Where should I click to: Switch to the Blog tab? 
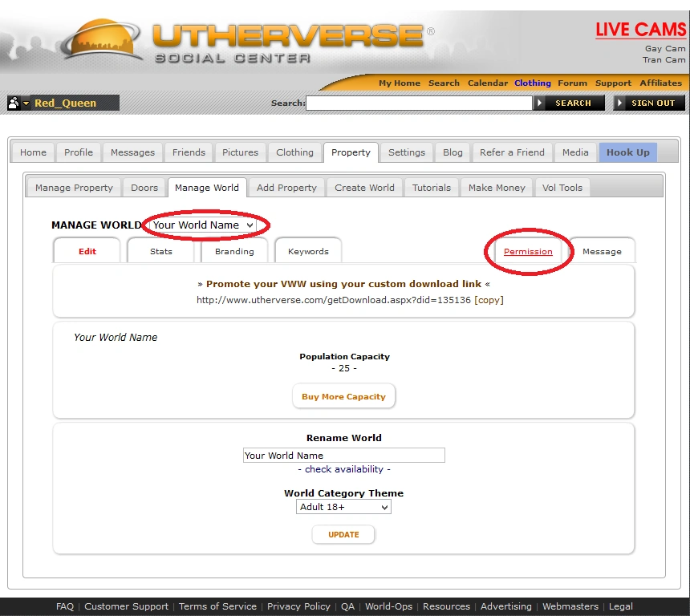(453, 152)
